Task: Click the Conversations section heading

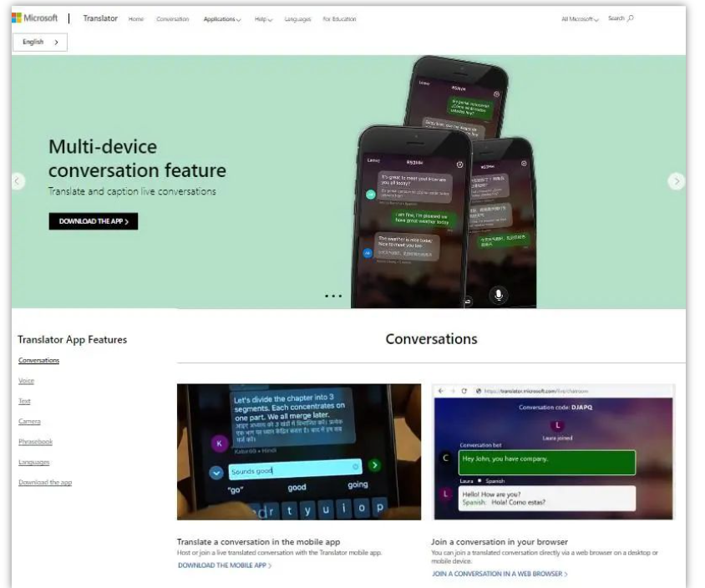Action: [x=431, y=339]
